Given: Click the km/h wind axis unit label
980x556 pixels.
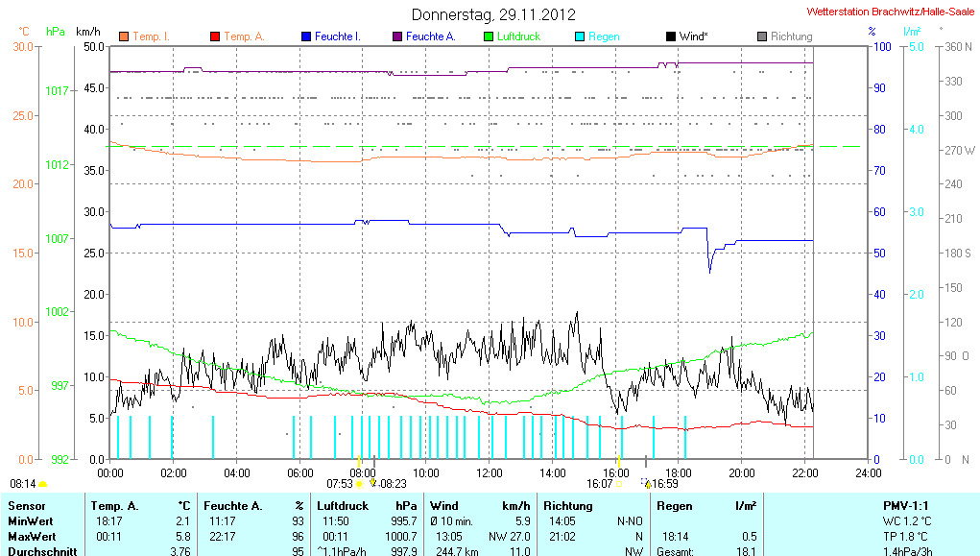Looking at the screenshot, I should [x=88, y=32].
